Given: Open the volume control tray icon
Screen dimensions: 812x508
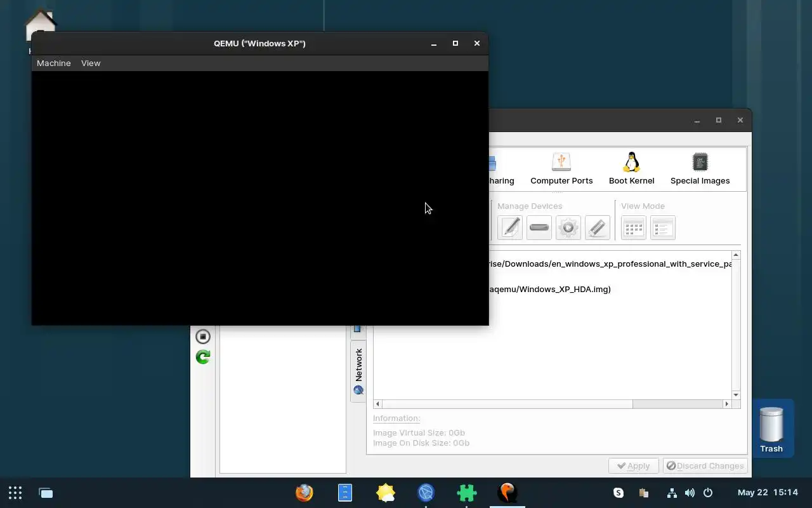Looking at the screenshot, I should click(x=690, y=493).
